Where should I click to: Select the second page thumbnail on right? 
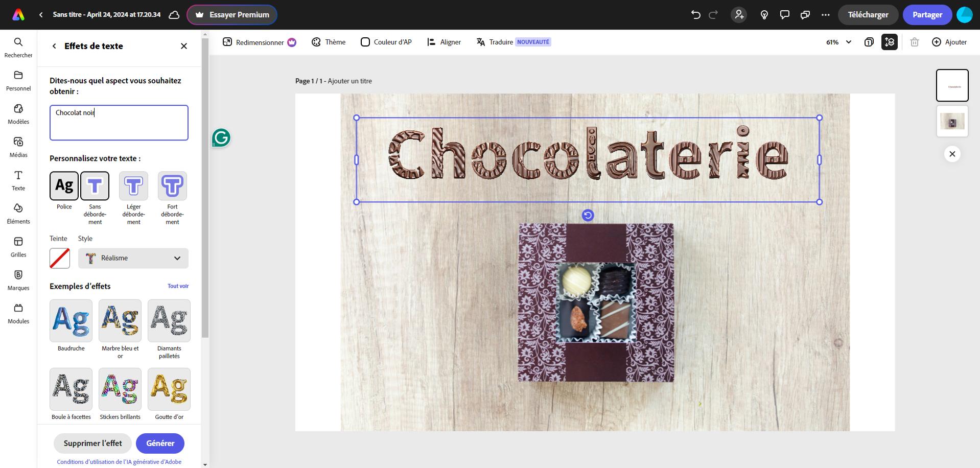click(x=952, y=121)
